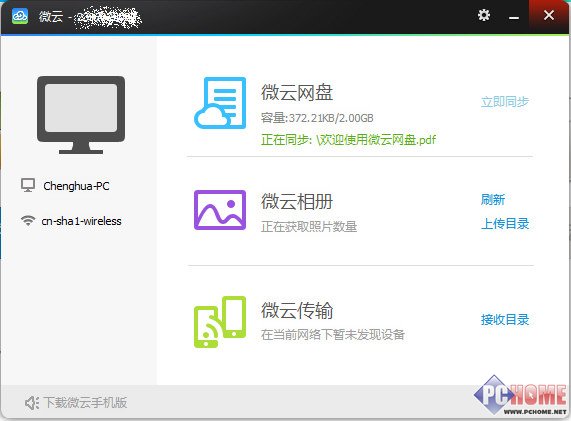Select the 微云传输 heading

(x=297, y=311)
